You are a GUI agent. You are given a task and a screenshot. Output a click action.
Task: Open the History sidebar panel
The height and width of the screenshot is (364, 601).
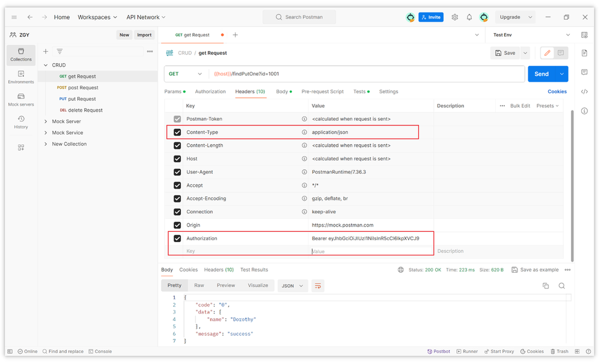click(21, 122)
